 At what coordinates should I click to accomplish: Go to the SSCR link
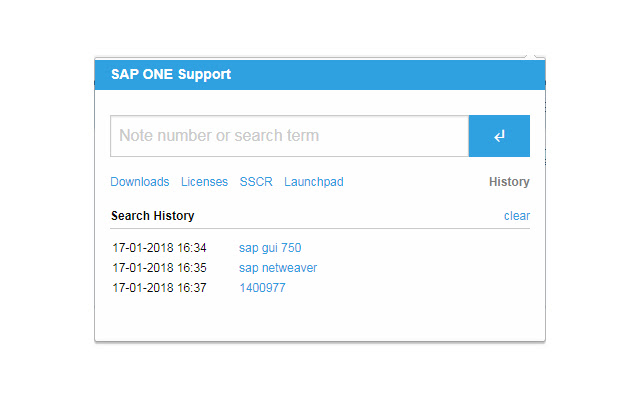(x=256, y=182)
